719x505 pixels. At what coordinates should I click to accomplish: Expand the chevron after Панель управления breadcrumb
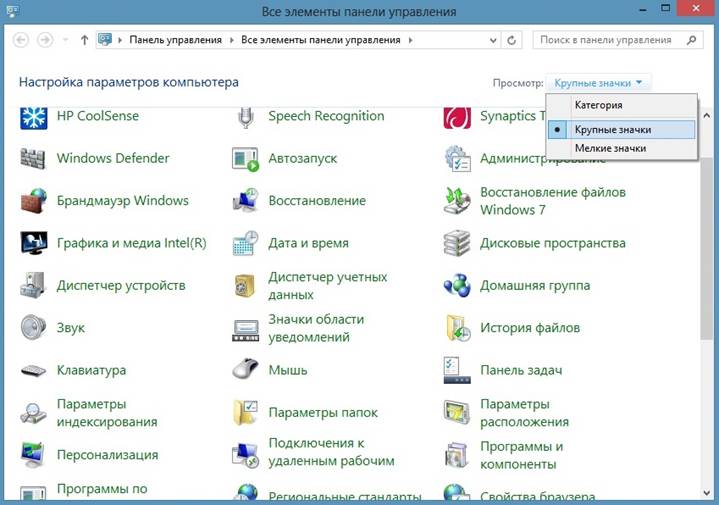(x=231, y=40)
